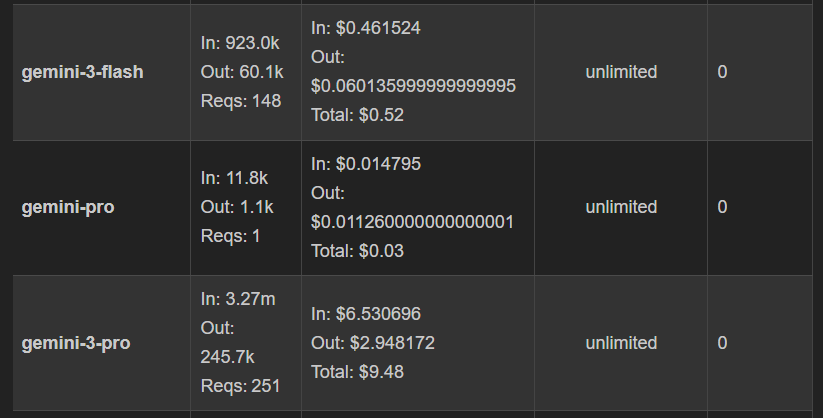Screen dimensions: 823x418
Task: Click the "Total: $0.52" cost line
Action: tap(358, 115)
